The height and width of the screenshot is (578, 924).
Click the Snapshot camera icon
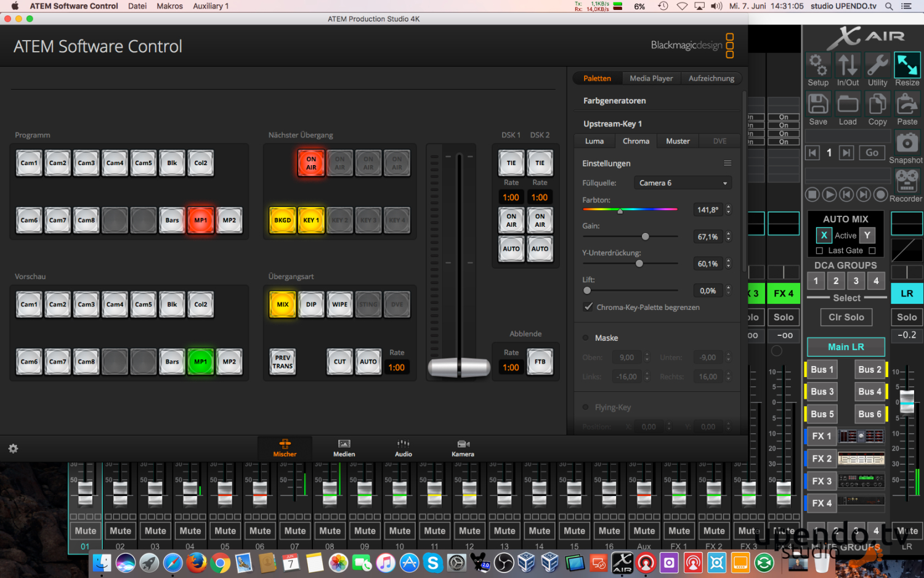(906, 143)
